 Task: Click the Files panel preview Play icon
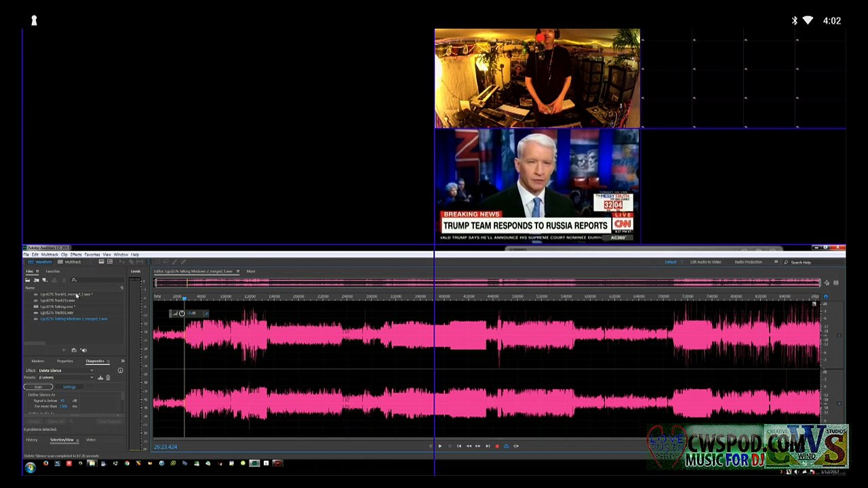tap(64, 350)
